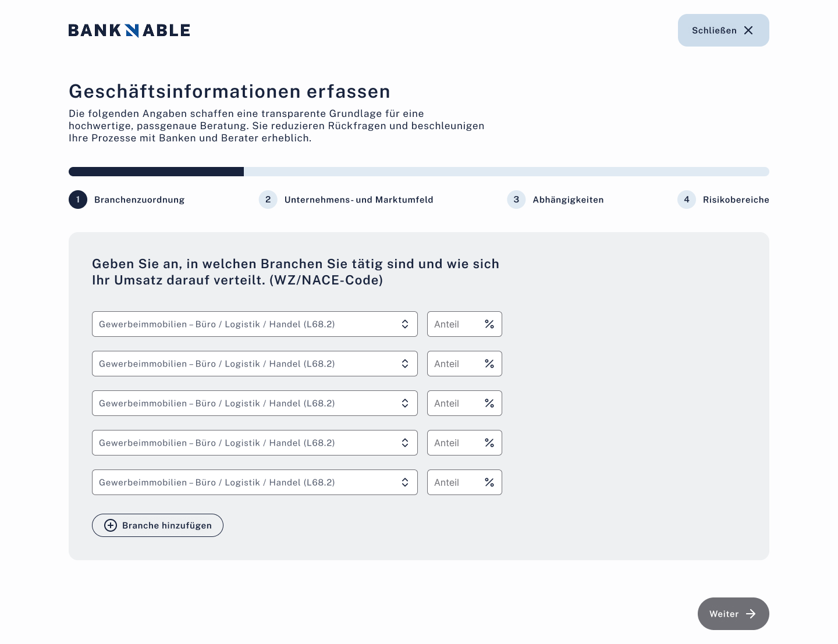The width and height of the screenshot is (838, 644).
Task: Go to Unternehmens- und Marktumfeld step
Action: pos(358,200)
